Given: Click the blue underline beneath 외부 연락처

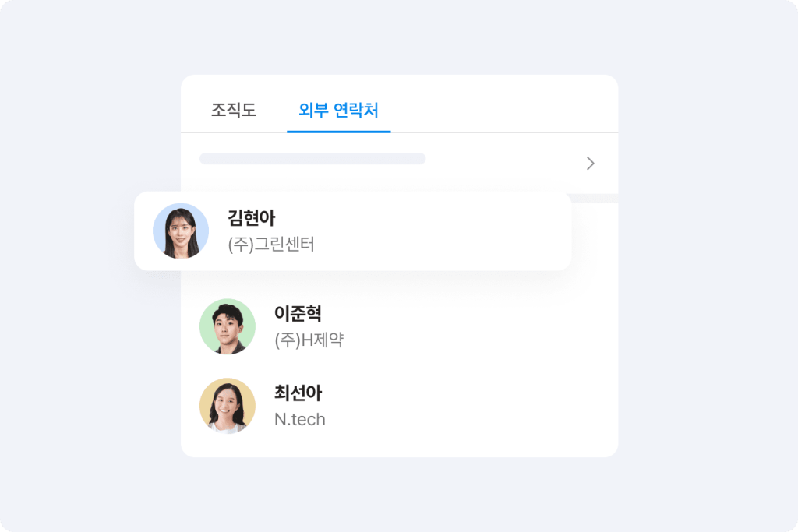Looking at the screenshot, I should [338, 132].
